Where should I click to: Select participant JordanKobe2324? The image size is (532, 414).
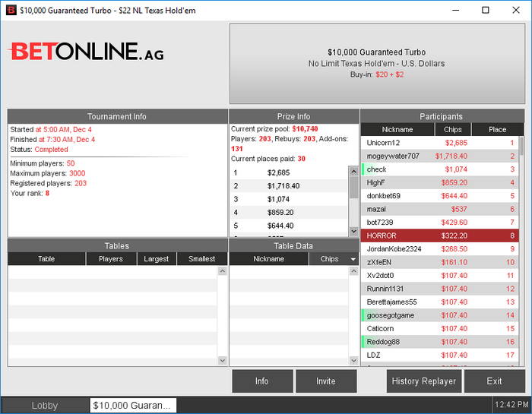coord(440,249)
